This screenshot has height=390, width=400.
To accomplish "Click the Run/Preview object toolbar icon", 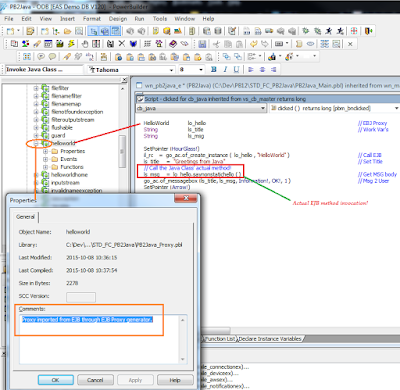I will [x=79, y=31].
